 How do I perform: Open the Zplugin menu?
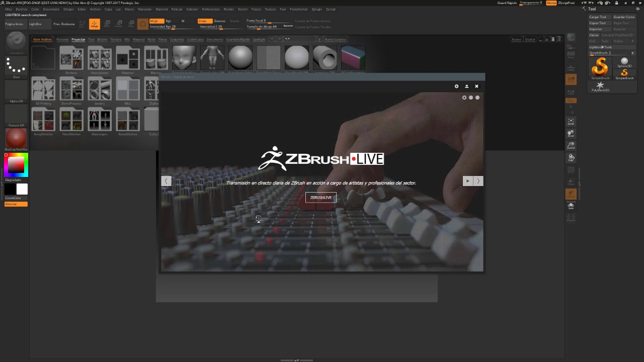[x=317, y=9]
